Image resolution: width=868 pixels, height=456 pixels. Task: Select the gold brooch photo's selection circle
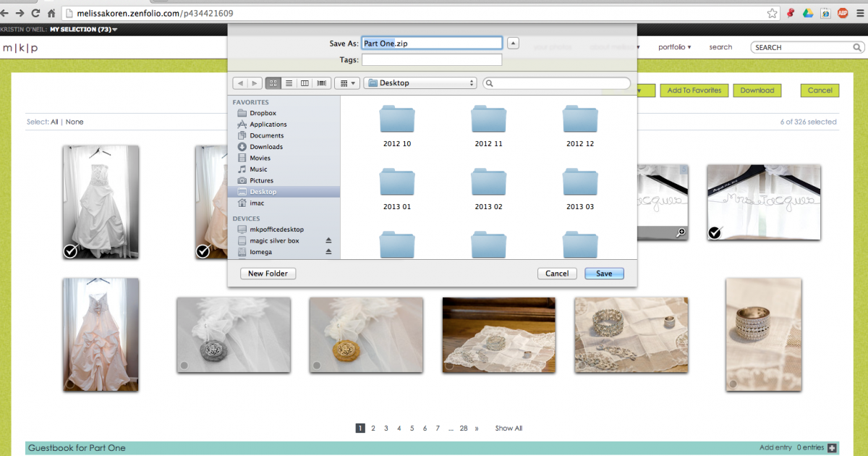(x=317, y=366)
